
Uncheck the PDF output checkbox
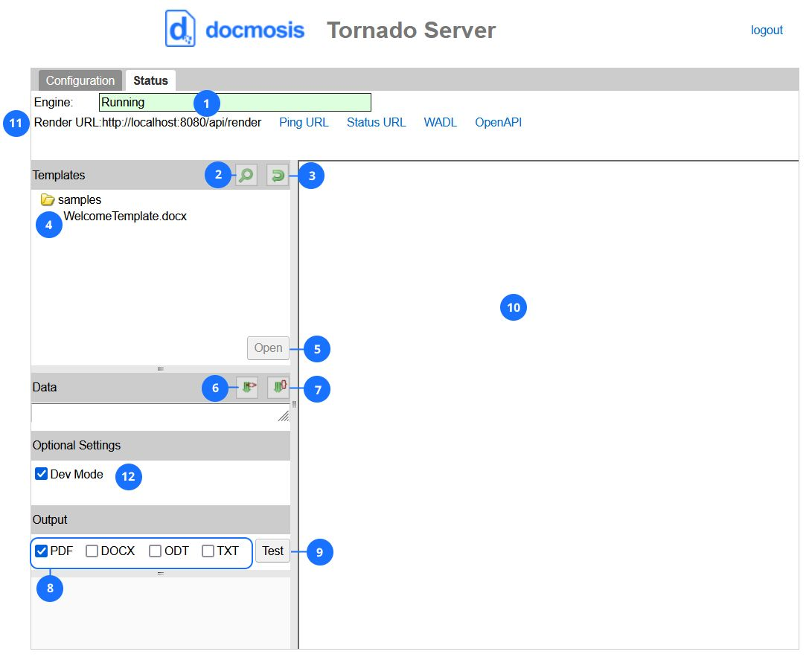(42, 551)
